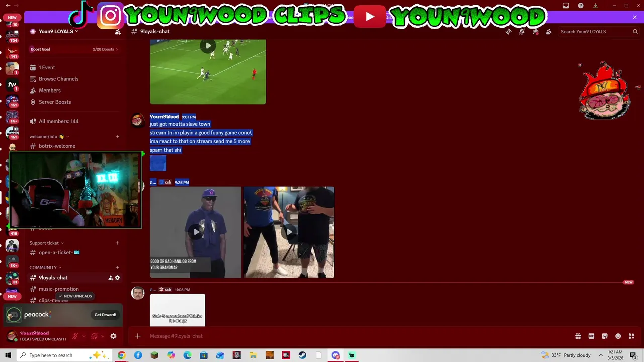Screen dimensions: 644x362
Task: Open Browse Channels
Action: point(74,79)
